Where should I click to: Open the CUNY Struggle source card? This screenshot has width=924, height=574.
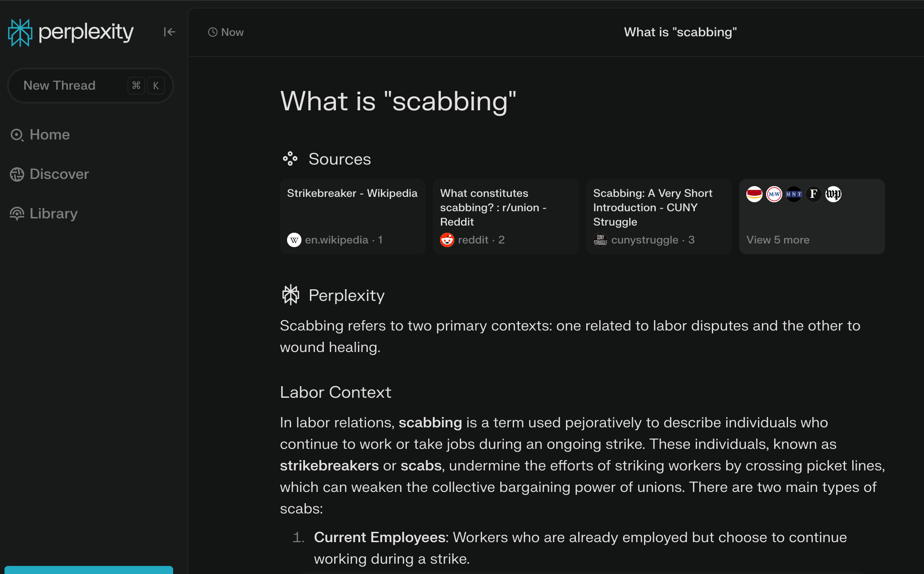[659, 217]
